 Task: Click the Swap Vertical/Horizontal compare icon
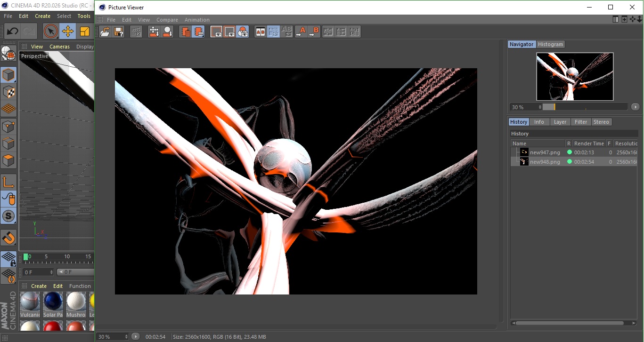tap(342, 32)
